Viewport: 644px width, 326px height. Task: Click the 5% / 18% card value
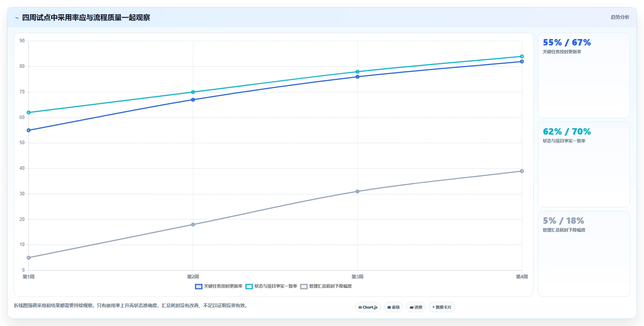(563, 221)
